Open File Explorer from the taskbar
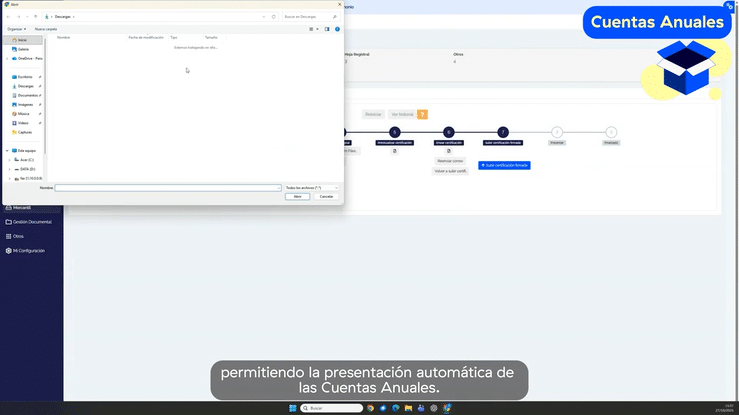 pyautogui.click(x=409, y=408)
